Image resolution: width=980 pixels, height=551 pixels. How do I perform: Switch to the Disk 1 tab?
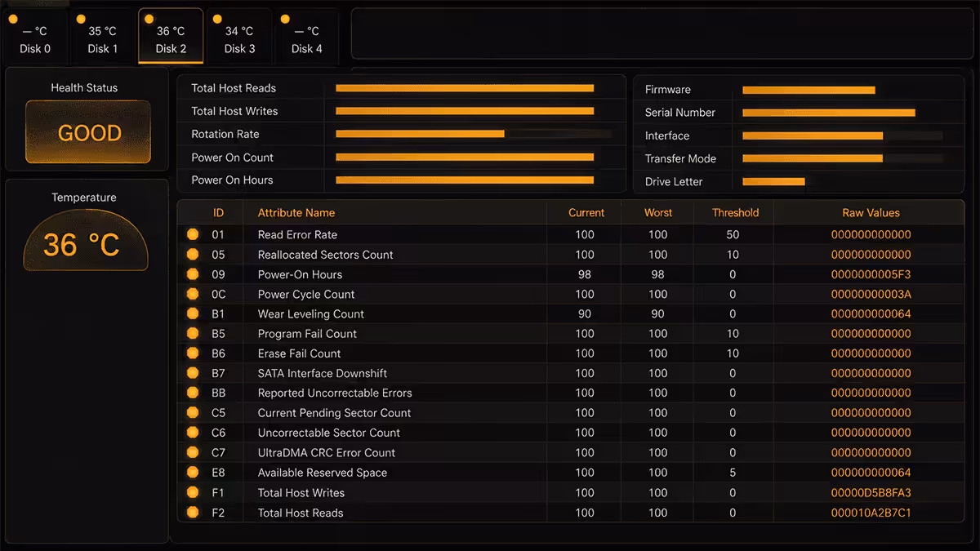pos(103,37)
